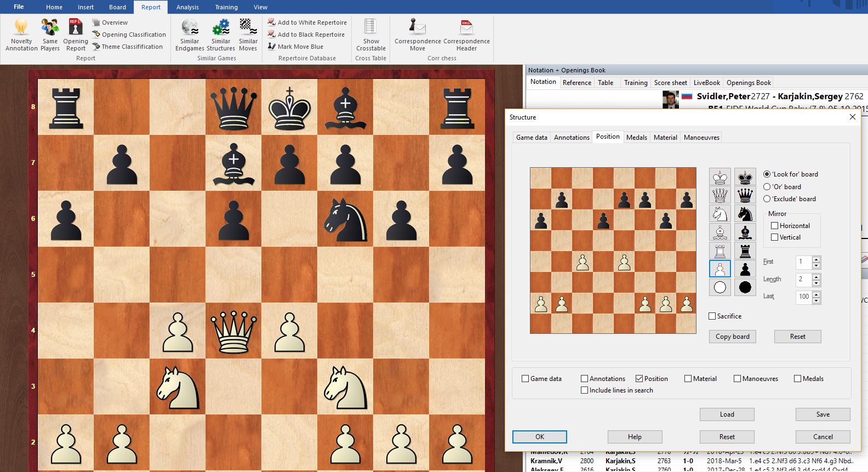
Task: Open Similar Endgames search
Action: coord(190,35)
